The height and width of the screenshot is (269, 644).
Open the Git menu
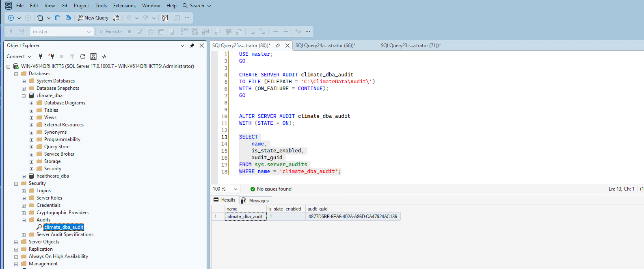[64, 6]
